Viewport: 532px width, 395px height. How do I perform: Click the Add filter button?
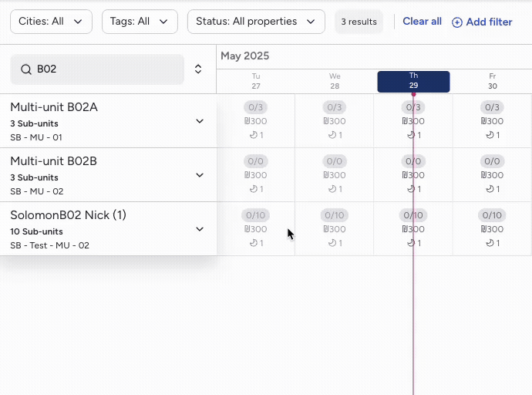[482, 22]
